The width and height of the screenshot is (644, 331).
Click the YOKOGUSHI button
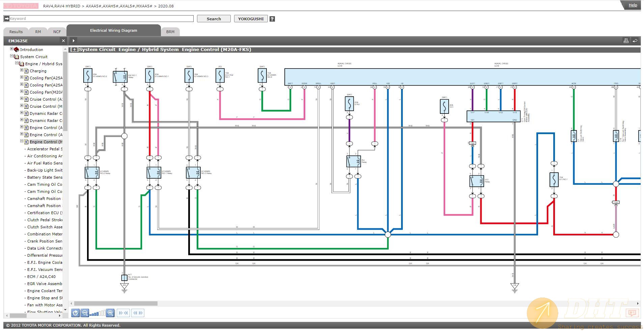[x=251, y=19]
